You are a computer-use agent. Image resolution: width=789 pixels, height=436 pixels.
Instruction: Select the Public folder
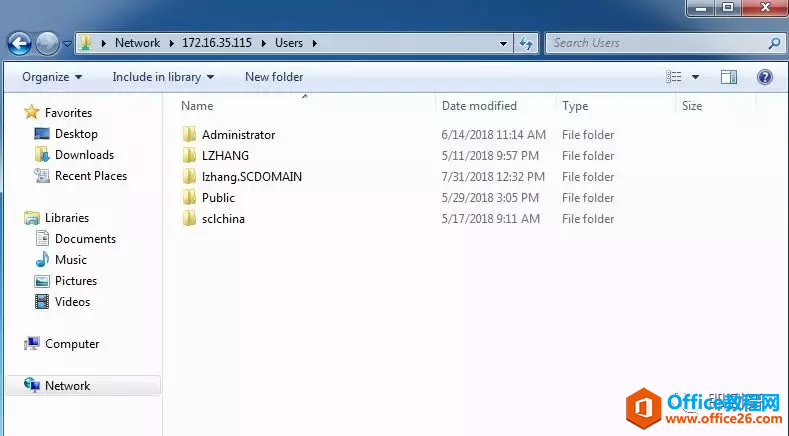(218, 198)
